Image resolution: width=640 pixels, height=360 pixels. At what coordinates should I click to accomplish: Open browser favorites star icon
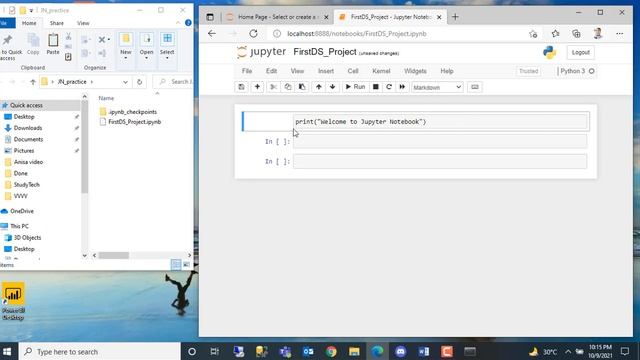[x=555, y=33]
